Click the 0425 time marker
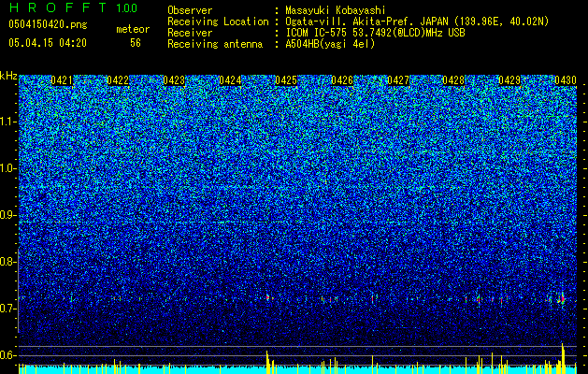This screenshot has height=374, width=588. tap(286, 80)
